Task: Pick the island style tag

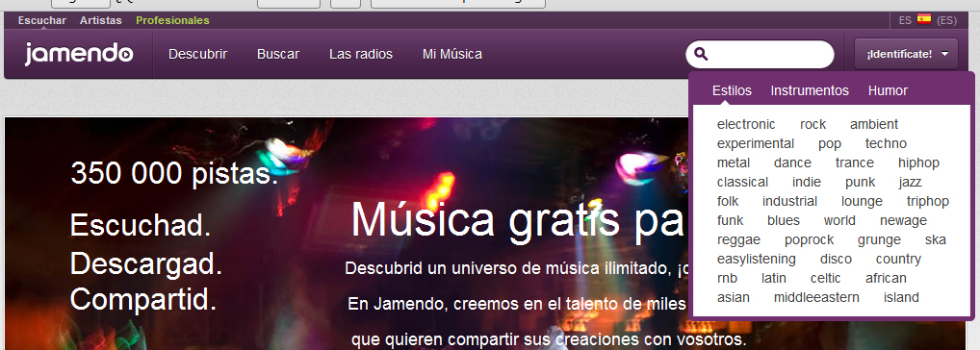Action: 901,297
